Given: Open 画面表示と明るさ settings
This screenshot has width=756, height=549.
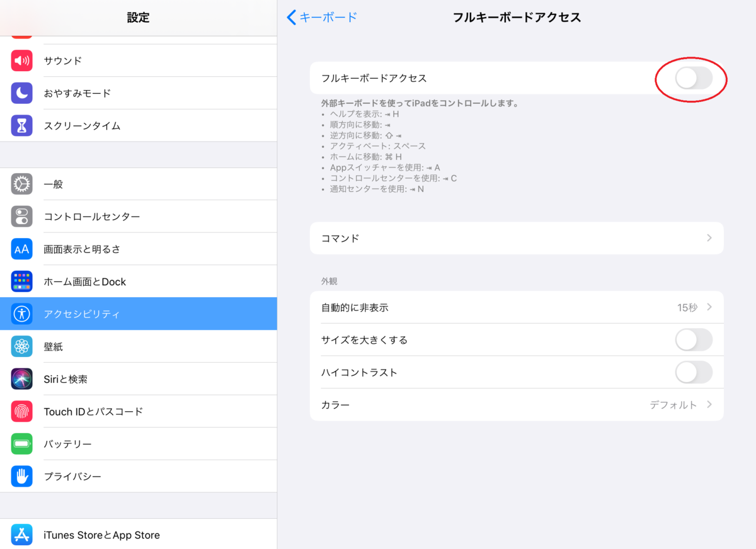Looking at the screenshot, I should coord(139,249).
